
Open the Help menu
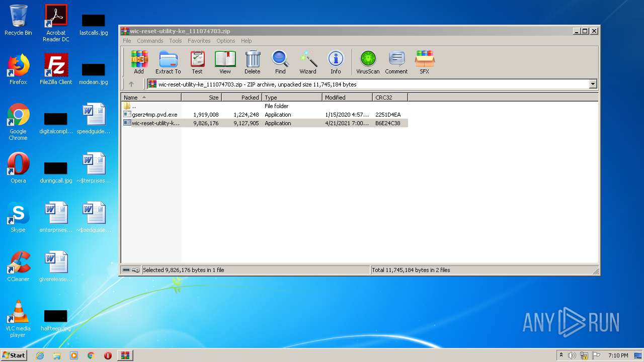(x=247, y=41)
